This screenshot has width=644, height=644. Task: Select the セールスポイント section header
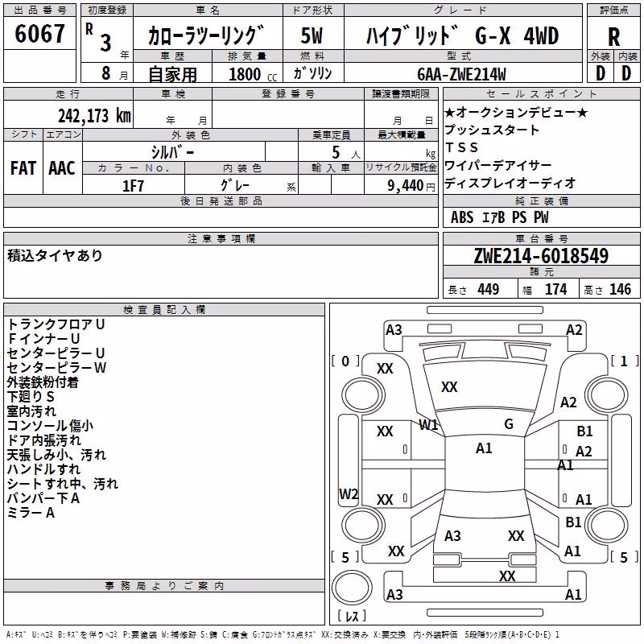pos(541,93)
